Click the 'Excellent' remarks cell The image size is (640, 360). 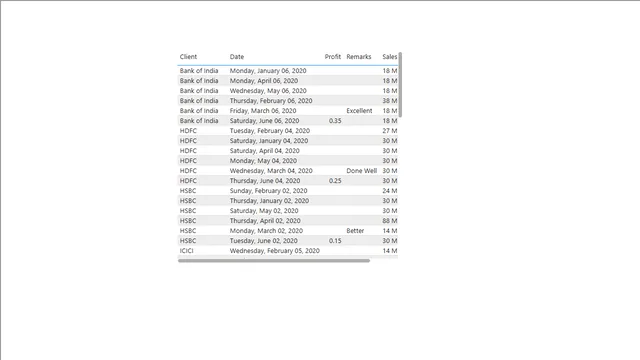359,111
